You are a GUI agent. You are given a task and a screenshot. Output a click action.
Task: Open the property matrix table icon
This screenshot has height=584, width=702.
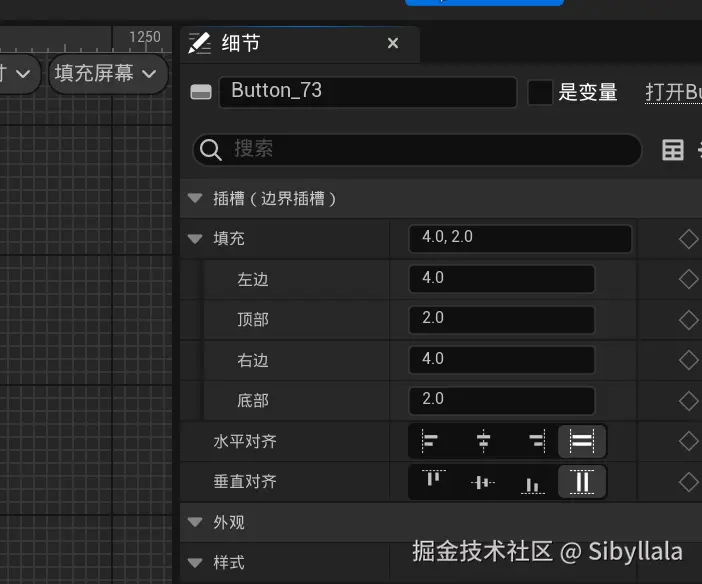[672, 150]
